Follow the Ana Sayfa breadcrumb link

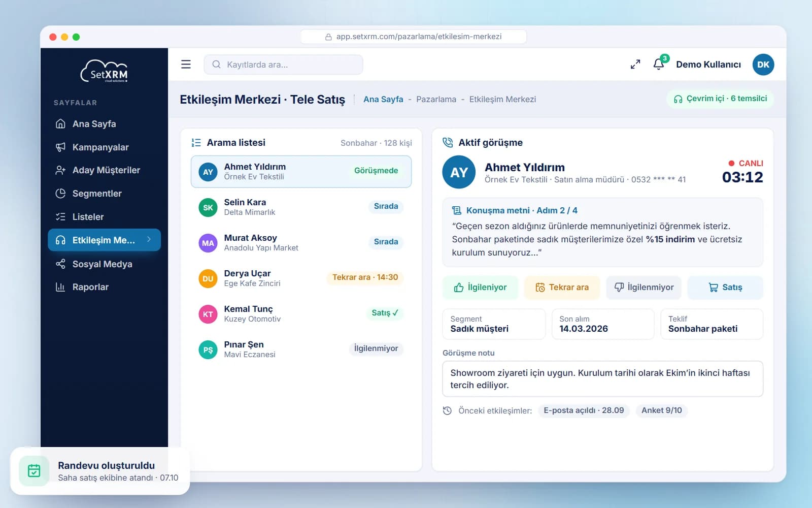(383, 99)
